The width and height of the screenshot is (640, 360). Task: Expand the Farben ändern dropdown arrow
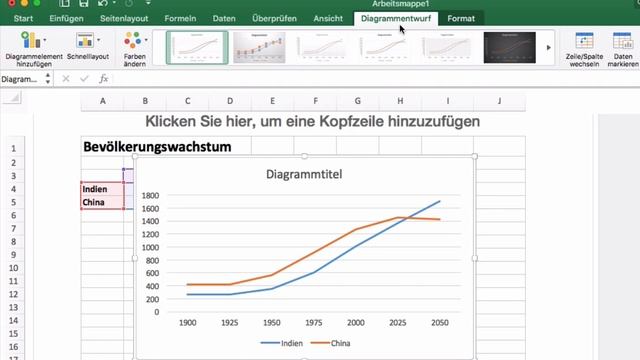click(x=146, y=40)
